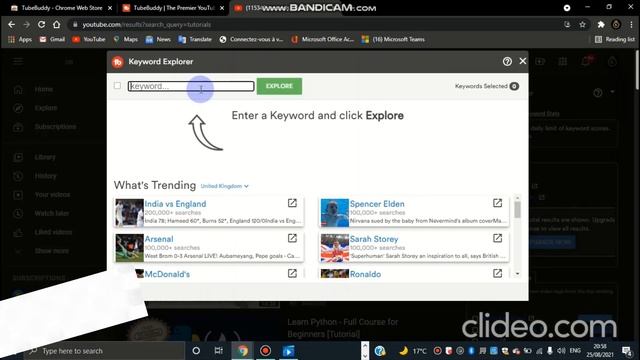Viewport: 640px width, 360px height.
Task: Switch to TubeBuddy Premier YouTube tab
Action: 173,8
